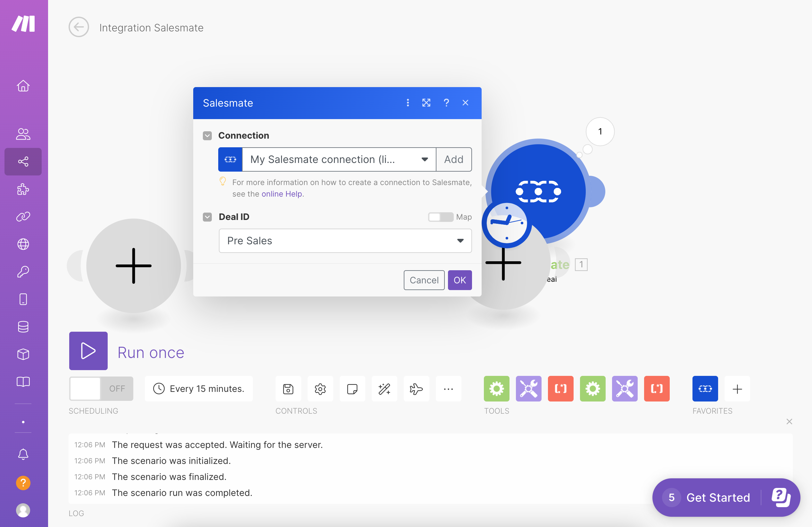Open Notes icon in Controls

[x=352, y=389]
